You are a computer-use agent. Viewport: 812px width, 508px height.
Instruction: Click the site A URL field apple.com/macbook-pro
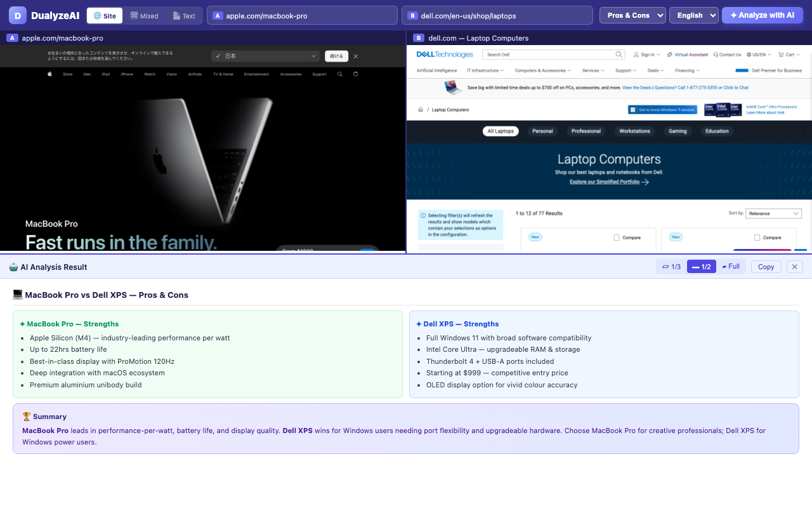(303, 15)
